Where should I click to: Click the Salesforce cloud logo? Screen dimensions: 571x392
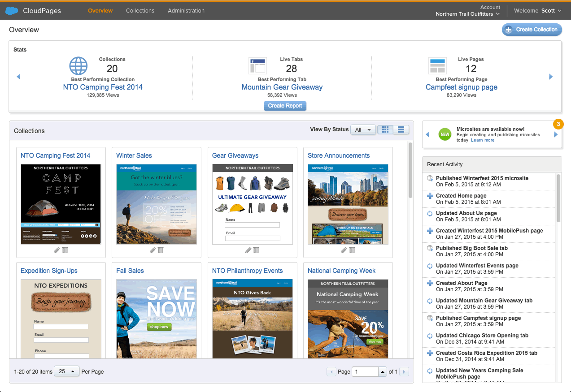point(12,11)
